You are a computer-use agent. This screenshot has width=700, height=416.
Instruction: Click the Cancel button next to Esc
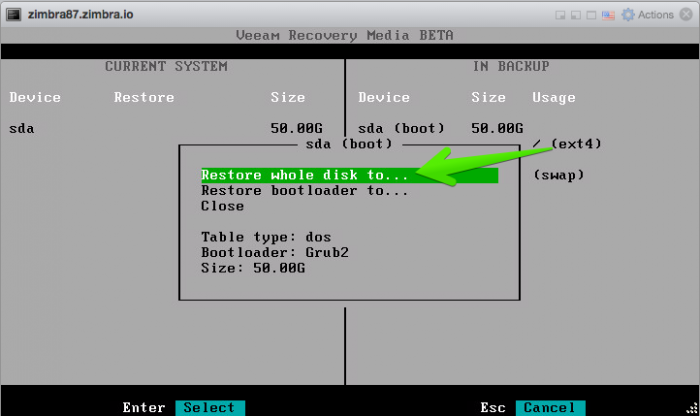coord(550,408)
